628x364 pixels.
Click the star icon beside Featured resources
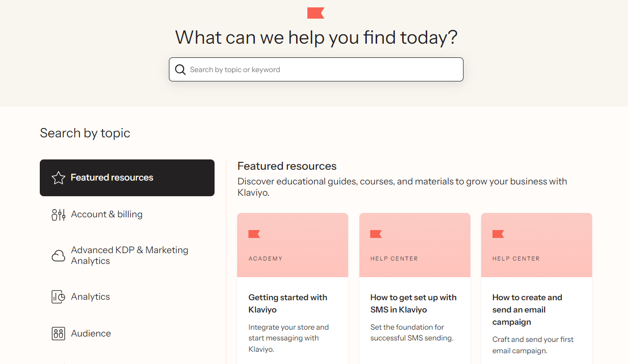[x=58, y=178]
